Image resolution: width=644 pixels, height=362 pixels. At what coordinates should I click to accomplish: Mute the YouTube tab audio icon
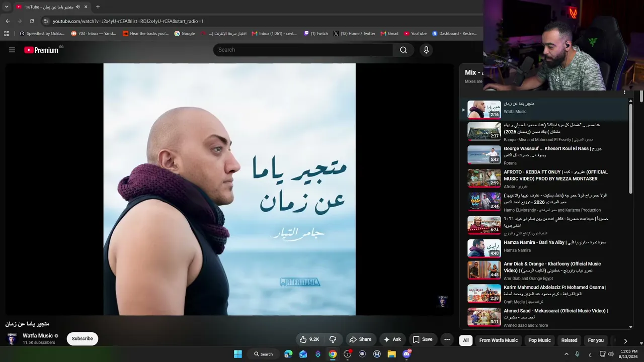tap(78, 7)
